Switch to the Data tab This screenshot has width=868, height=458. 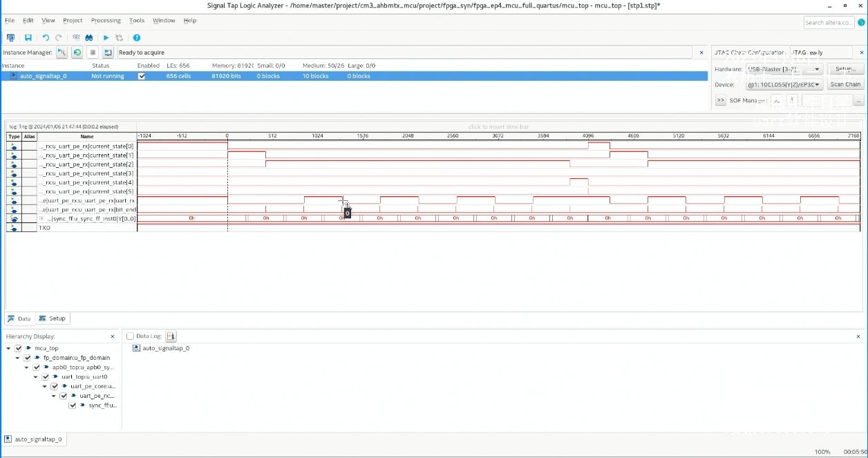coord(19,318)
